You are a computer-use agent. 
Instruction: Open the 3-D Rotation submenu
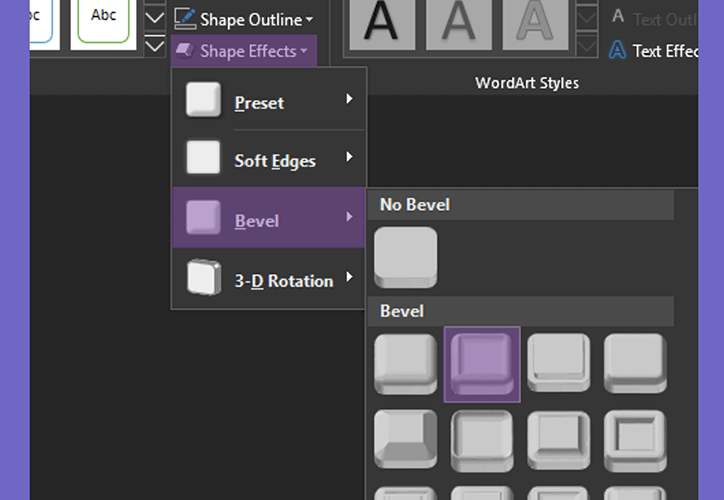(x=269, y=278)
